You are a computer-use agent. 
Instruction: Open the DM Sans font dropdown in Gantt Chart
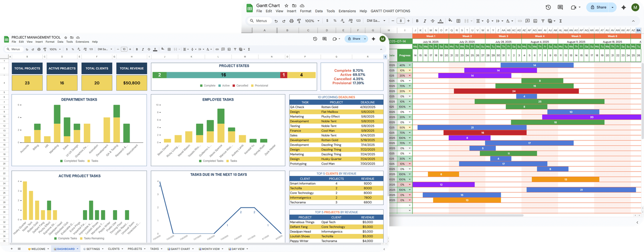[376, 21]
